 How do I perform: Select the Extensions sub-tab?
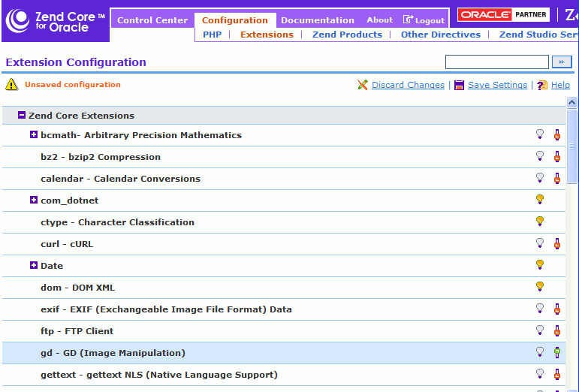[267, 35]
